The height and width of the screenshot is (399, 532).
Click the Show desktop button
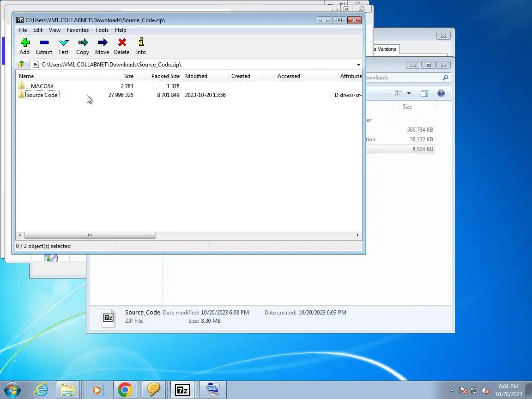[x=529, y=390]
